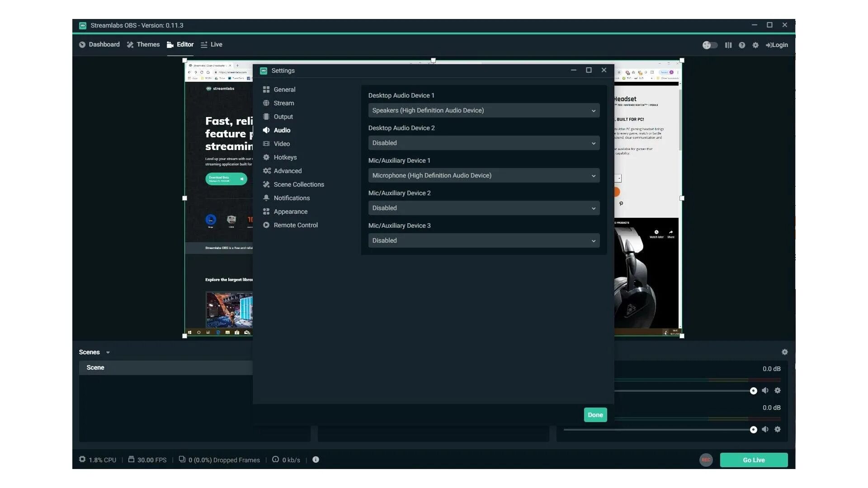Mute the first mixer audio source

pos(765,390)
